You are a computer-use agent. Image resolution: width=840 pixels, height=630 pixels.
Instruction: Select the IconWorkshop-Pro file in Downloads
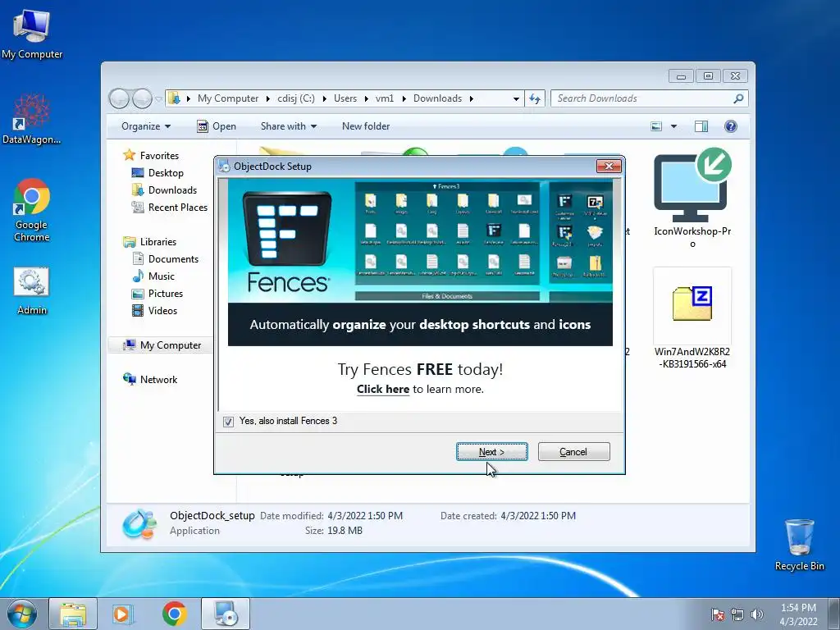coord(692,198)
